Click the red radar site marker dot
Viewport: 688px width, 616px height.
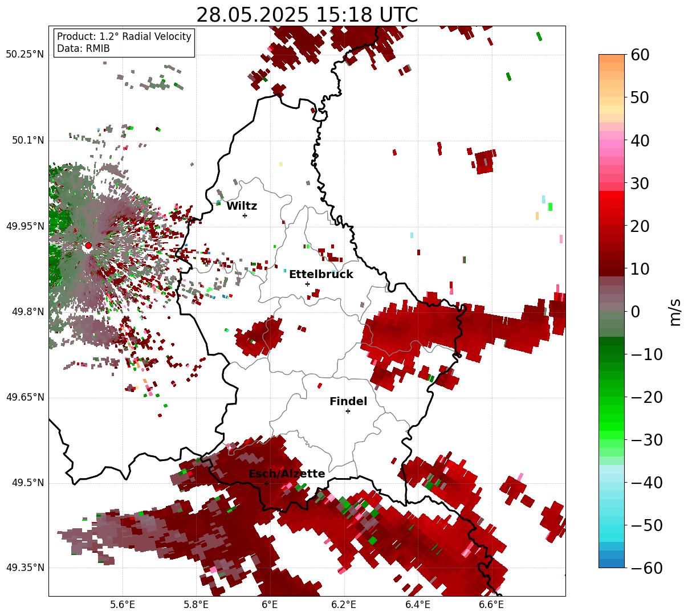pyautogui.click(x=88, y=246)
